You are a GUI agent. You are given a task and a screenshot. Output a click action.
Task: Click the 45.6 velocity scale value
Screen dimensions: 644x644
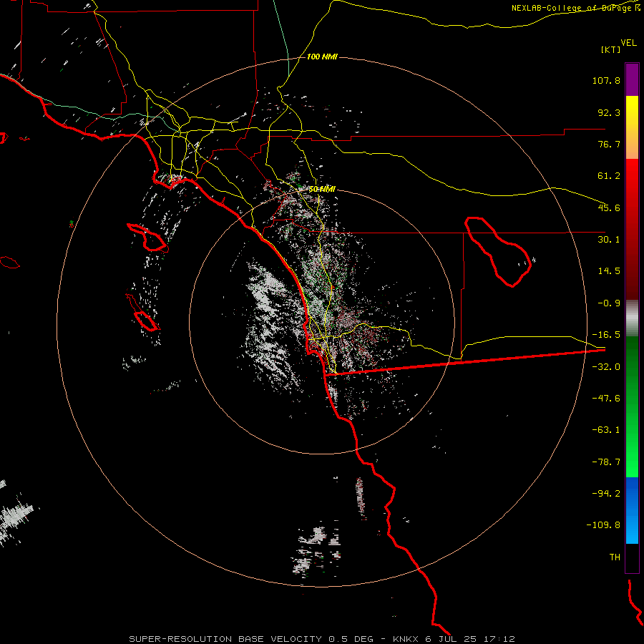tap(609, 208)
